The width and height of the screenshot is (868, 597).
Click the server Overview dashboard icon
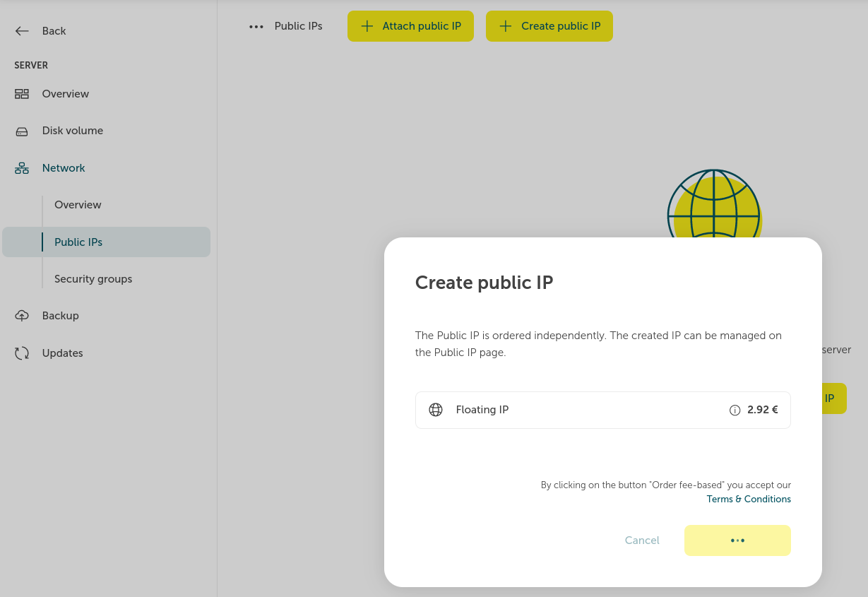coord(22,94)
